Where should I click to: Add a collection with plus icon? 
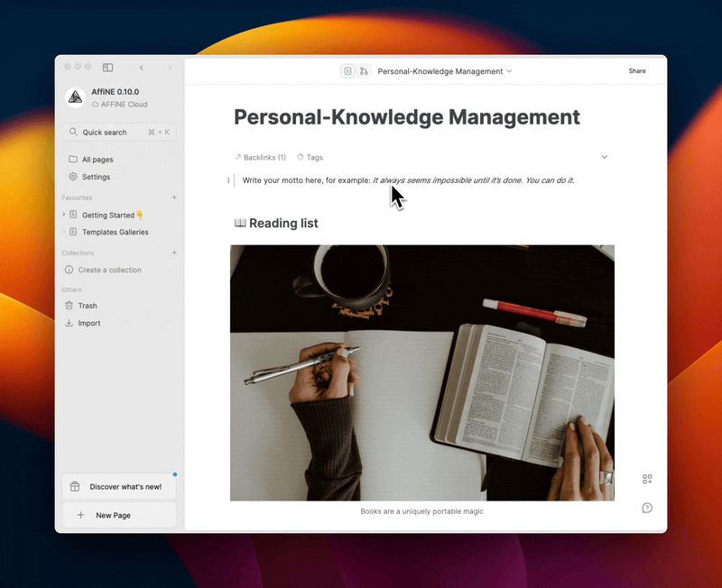point(174,253)
